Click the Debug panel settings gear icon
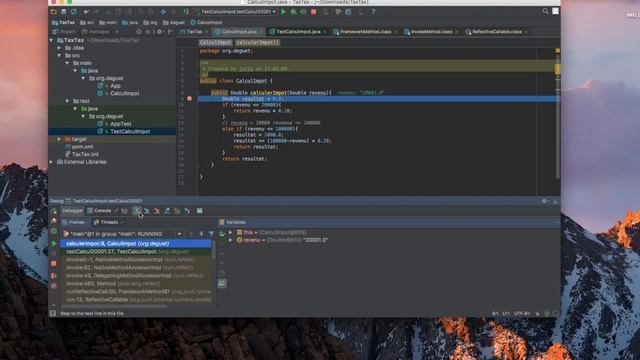The width and height of the screenshot is (640, 360). (544, 201)
